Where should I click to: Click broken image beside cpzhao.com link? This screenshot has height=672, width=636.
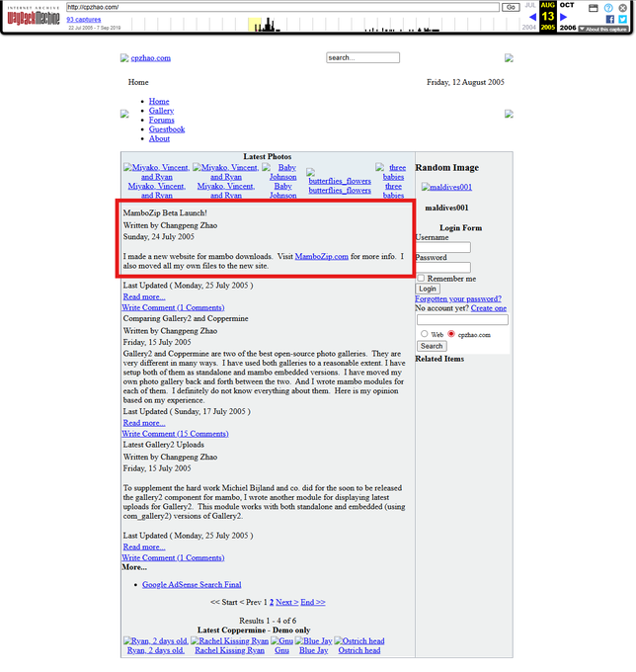(x=124, y=58)
